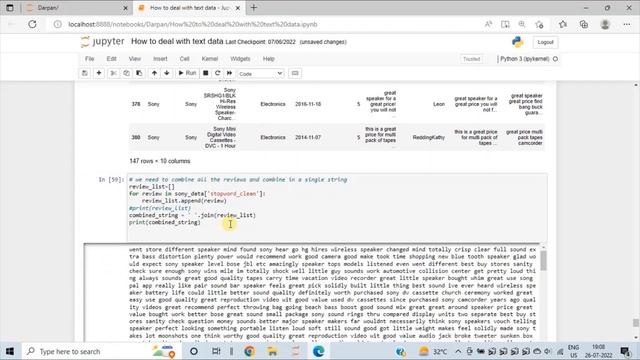The width and height of the screenshot is (640, 360).
Task: Paste cells below with the paste icon
Action: coord(139,73)
